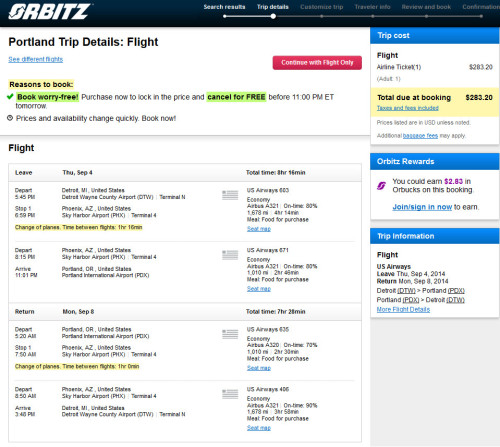Click the US Airways 603 airline logo
This screenshot has width=500, height=447.
tap(230, 195)
